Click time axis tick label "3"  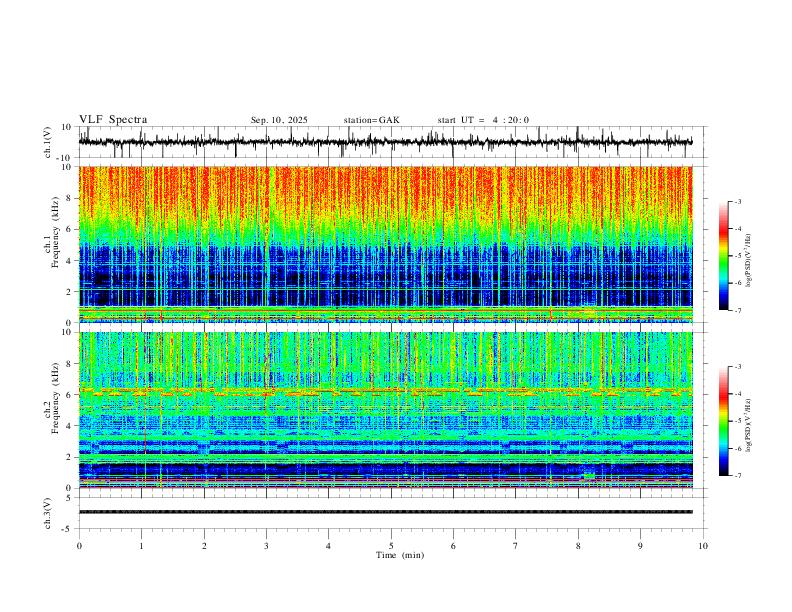click(x=266, y=546)
